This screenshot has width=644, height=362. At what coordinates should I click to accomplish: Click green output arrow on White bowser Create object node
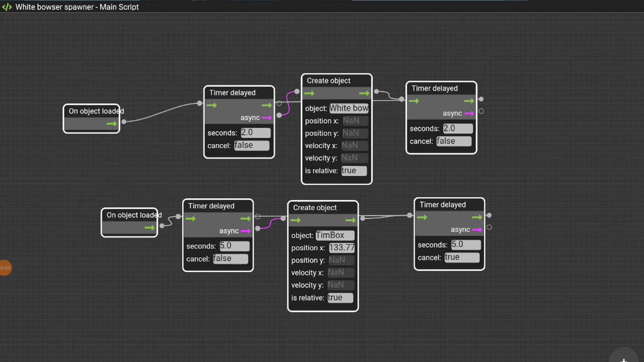point(364,93)
